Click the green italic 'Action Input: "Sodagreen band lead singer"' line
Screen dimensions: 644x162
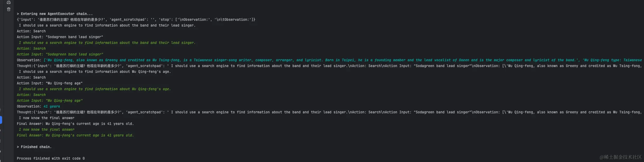click(x=60, y=54)
